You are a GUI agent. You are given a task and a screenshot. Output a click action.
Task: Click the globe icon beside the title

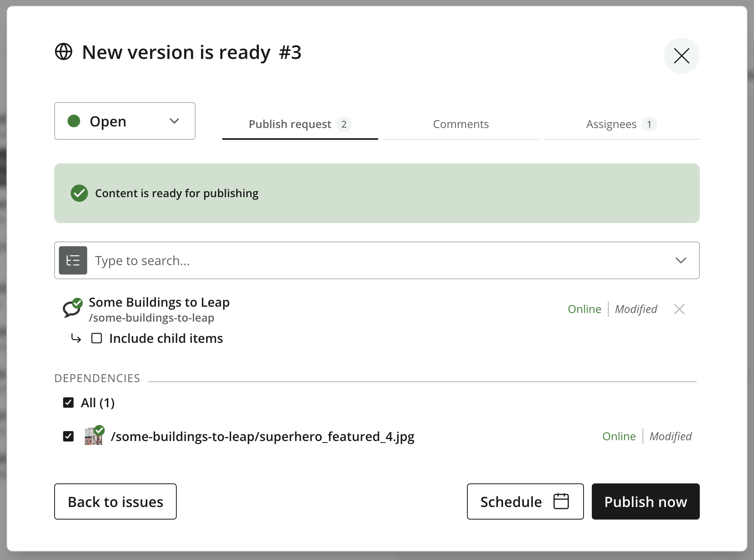pyautogui.click(x=64, y=52)
